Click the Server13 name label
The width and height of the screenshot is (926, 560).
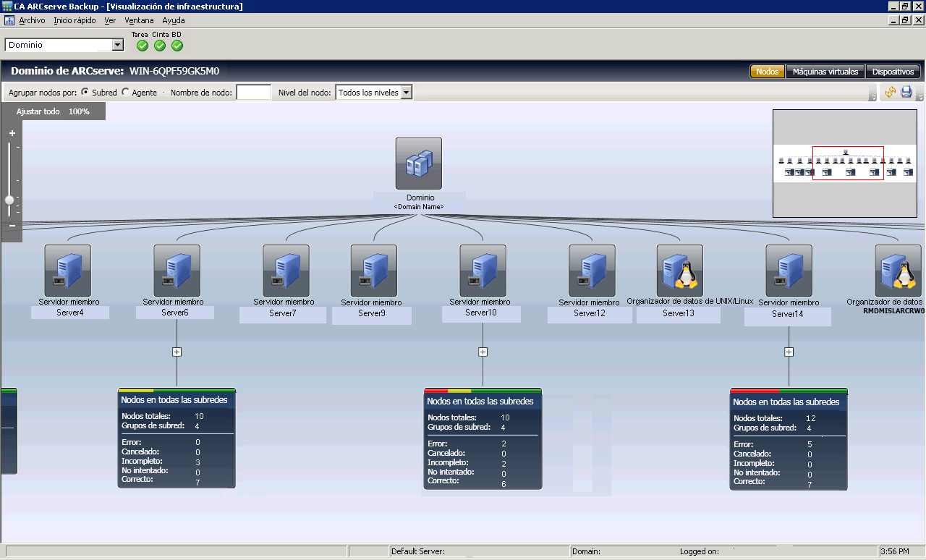click(679, 313)
